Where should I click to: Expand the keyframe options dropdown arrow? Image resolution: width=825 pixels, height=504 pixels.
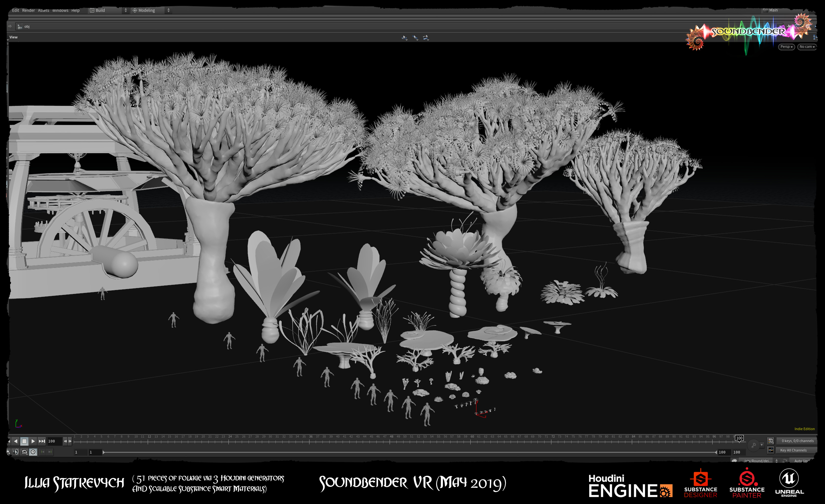point(762,445)
